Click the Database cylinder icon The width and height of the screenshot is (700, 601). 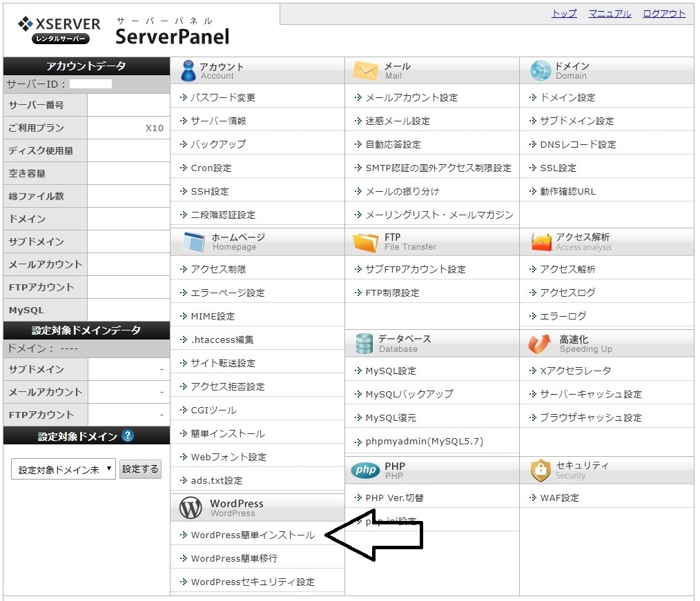364,344
